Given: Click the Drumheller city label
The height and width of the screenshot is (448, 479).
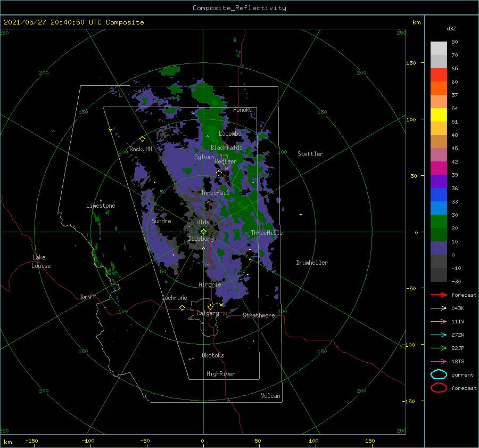Looking at the screenshot, I should [x=312, y=263].
